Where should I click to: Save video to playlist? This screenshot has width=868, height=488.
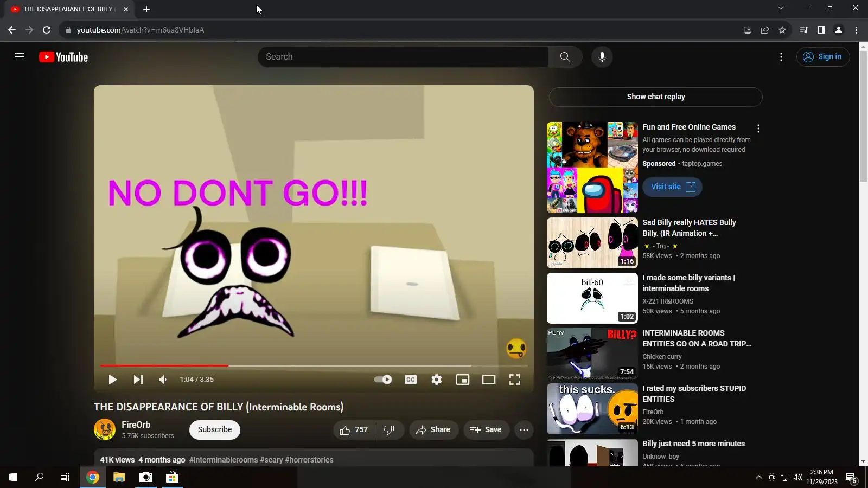point(486,430)
